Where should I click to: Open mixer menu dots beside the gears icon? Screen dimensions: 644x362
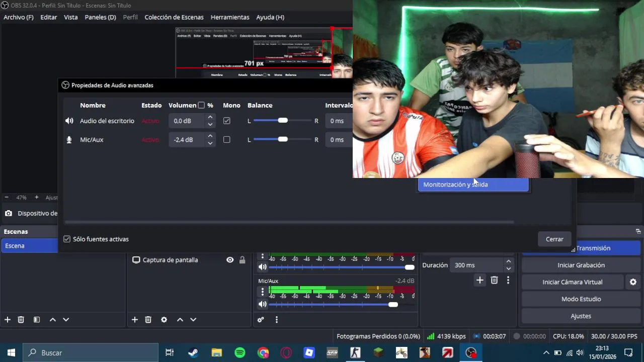pos(276,320)
